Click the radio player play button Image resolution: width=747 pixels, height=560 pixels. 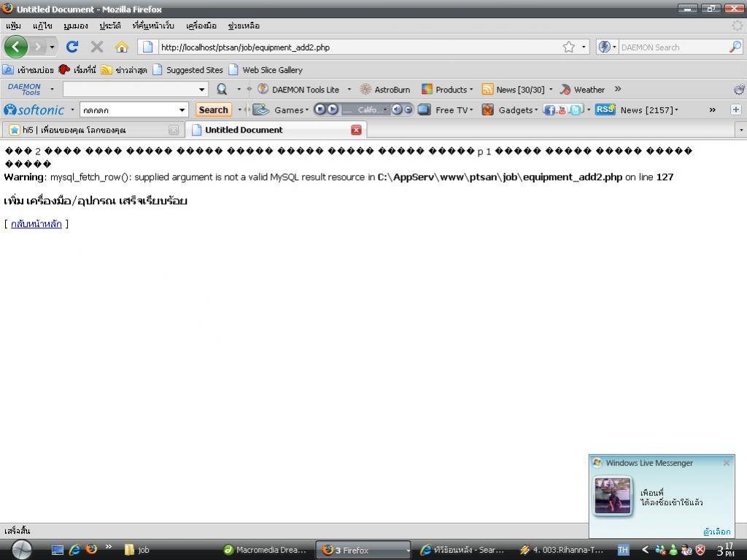coord(333,109)
